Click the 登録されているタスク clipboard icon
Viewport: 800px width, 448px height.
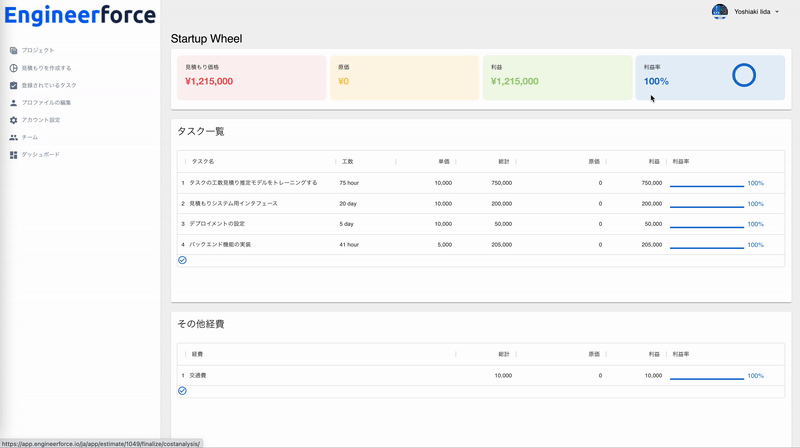(x=14, y=85)
